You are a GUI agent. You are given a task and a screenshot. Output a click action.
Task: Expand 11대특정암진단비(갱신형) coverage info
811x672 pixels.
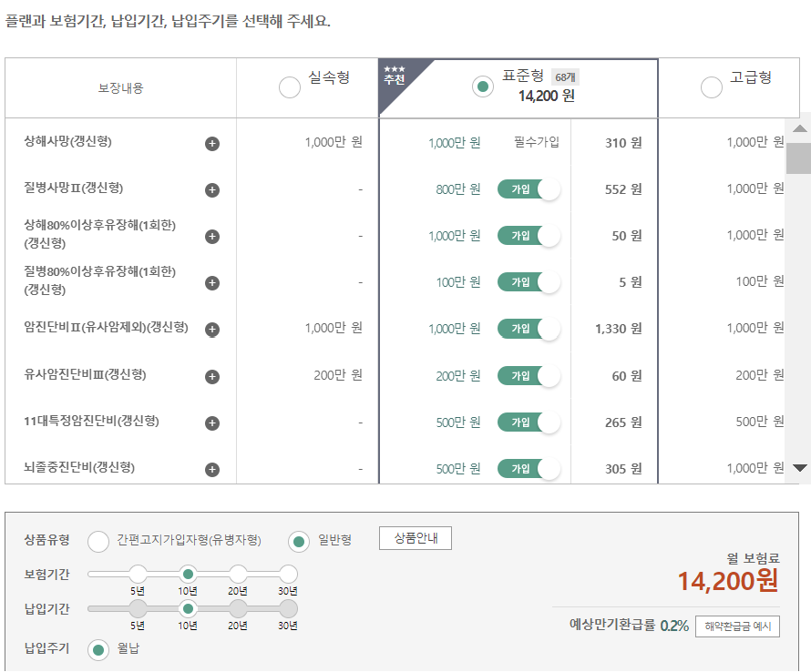click(x=212, y=423)
